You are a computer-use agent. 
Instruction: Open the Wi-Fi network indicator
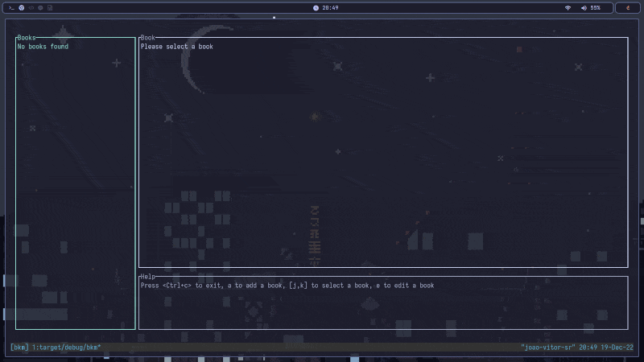coord(568,8)
